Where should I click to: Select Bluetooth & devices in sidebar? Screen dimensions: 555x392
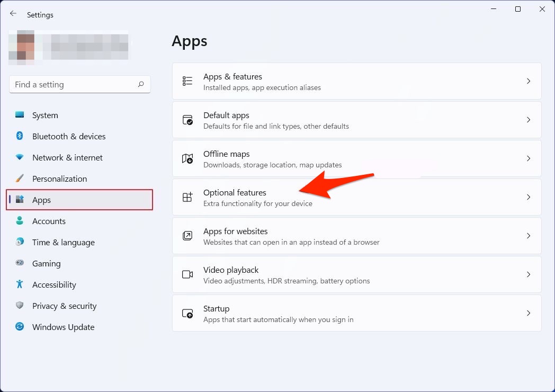click(69, 137)
